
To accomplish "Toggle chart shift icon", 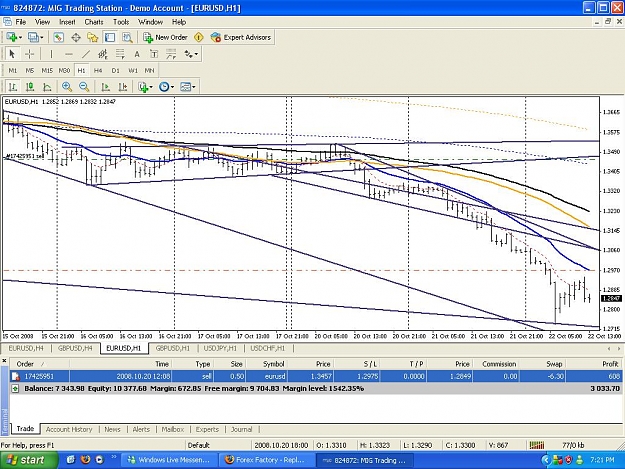I will point(123,87).
